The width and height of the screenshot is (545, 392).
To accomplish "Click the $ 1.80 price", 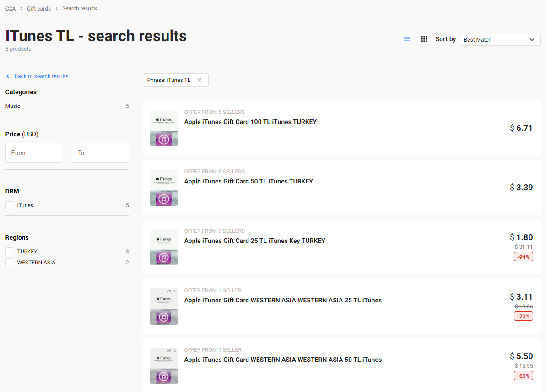I will [x=521, y=237].
